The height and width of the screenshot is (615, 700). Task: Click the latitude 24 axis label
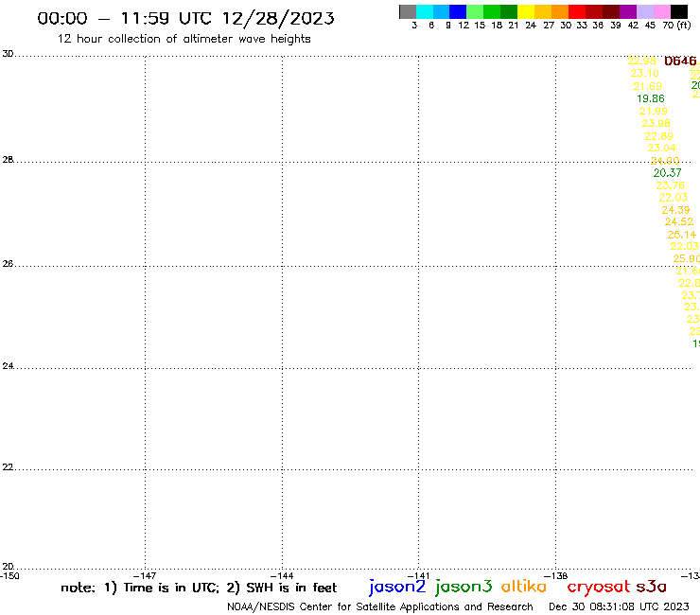(x=8, y=366)
